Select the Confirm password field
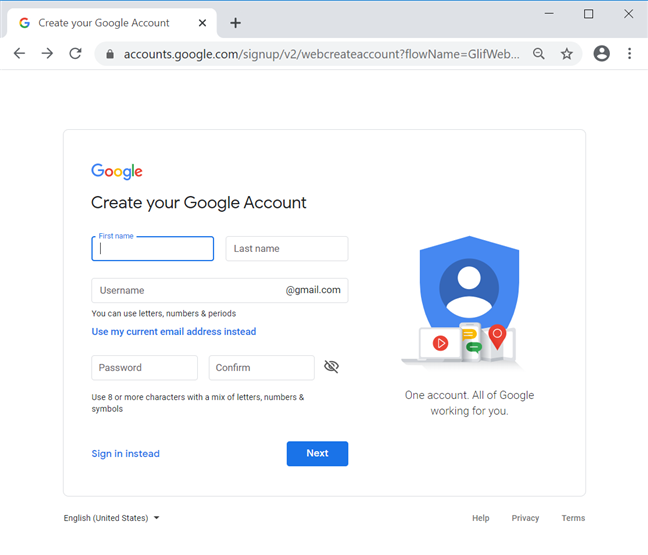Viewport: 648px width, 555px height. pos(261,368)
